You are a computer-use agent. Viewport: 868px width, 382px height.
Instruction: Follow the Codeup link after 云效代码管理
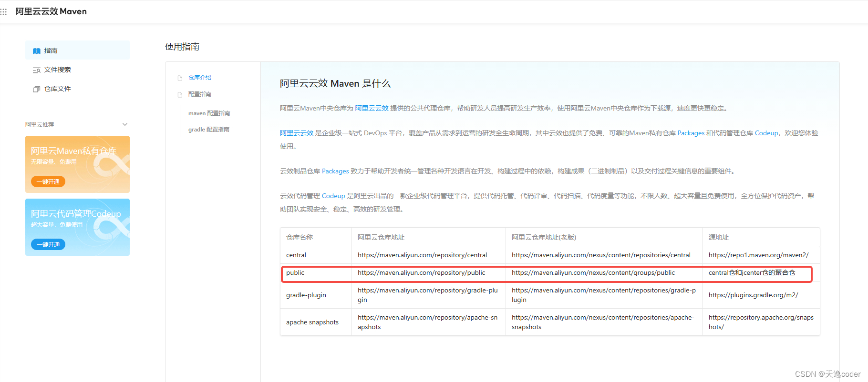[x=333, y=196]
